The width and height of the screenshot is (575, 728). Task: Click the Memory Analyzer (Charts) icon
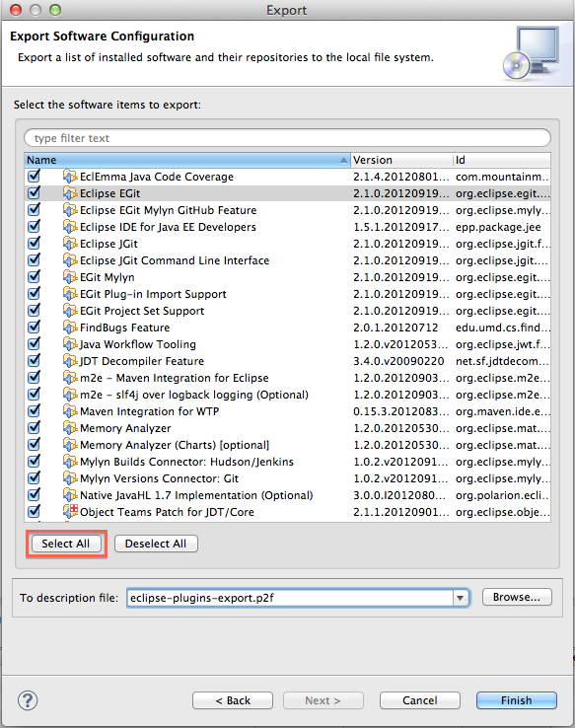tap(70, 444)
